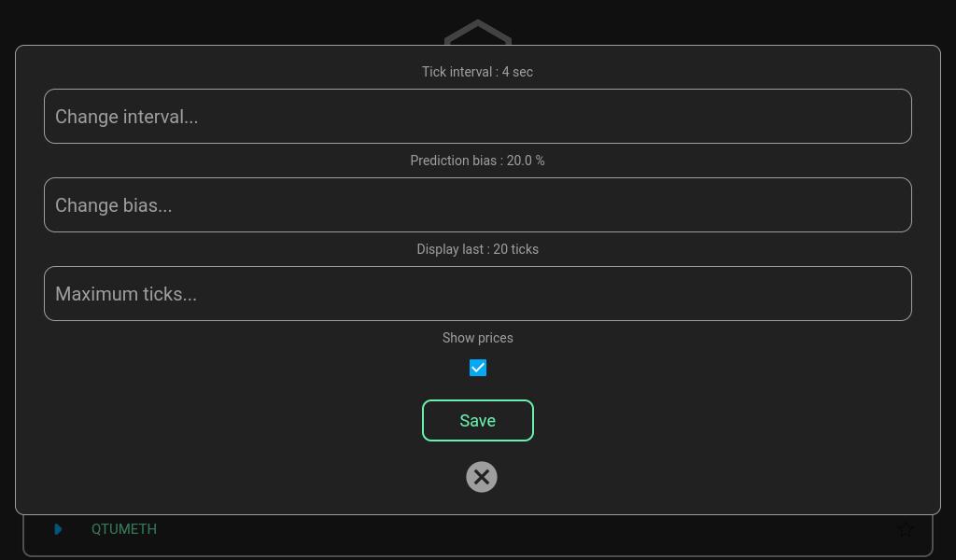Click the Change bias input field
The width and height of the screenshot is (956, 560).
(477, 204)
